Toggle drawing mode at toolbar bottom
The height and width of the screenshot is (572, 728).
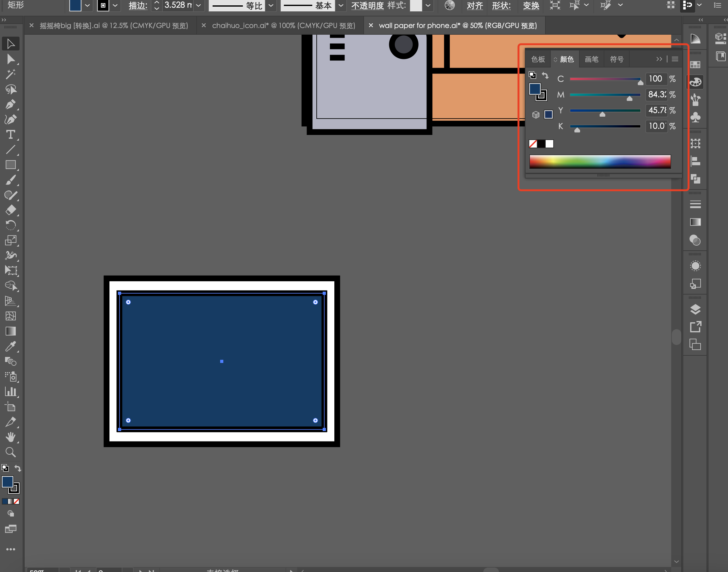click(10, 513)
